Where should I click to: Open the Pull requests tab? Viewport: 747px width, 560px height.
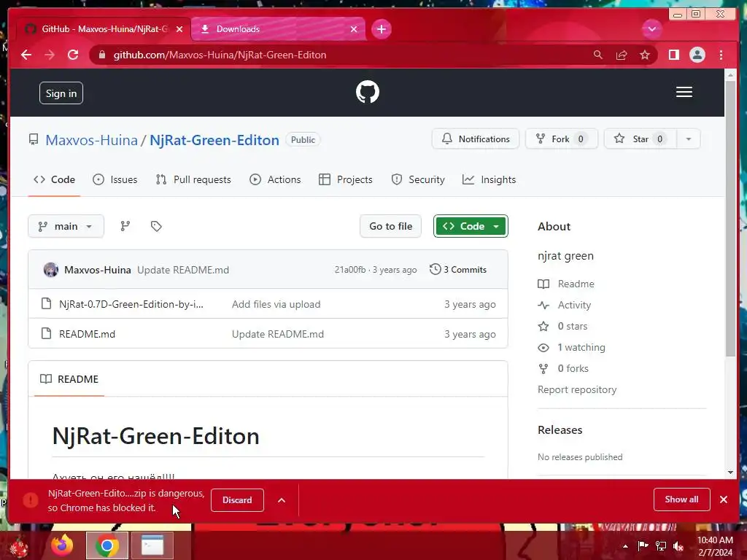click(x=193, y=179)
